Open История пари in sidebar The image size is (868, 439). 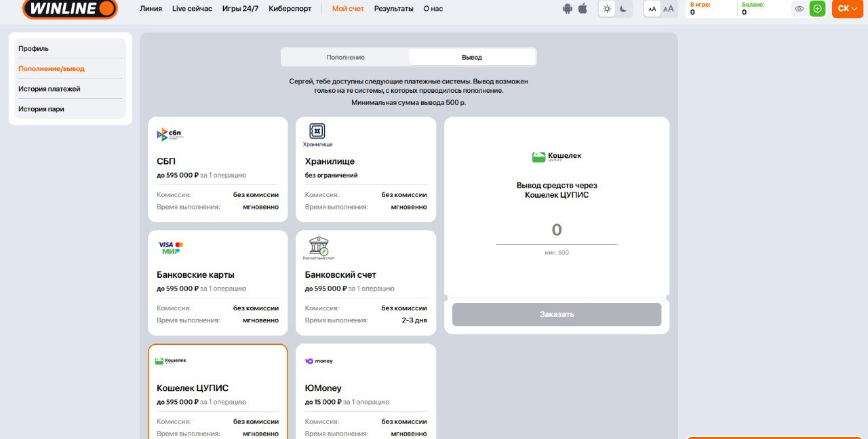click(x=71, y=108)
